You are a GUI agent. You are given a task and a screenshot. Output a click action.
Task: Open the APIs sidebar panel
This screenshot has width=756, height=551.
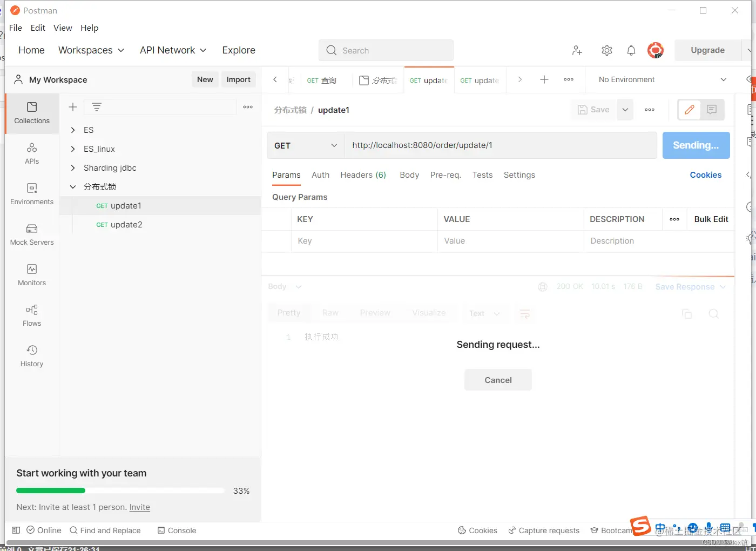(x=32, y=153)
